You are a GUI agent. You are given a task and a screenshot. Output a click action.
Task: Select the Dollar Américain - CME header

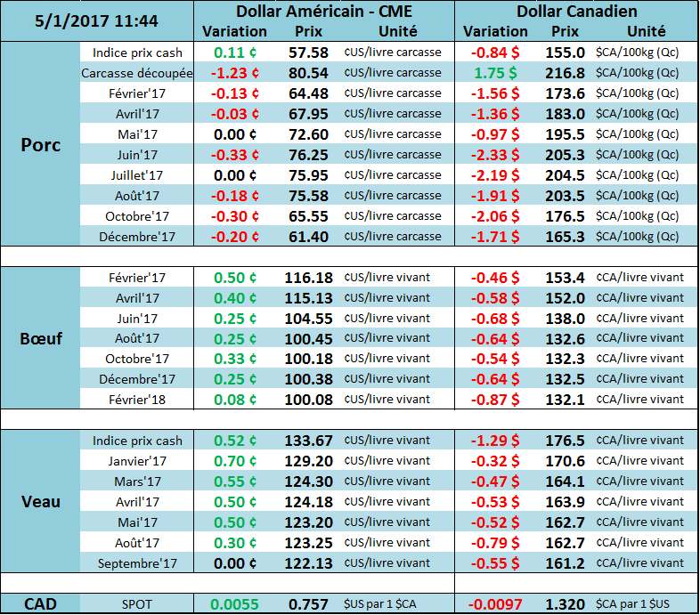point(324,12)
